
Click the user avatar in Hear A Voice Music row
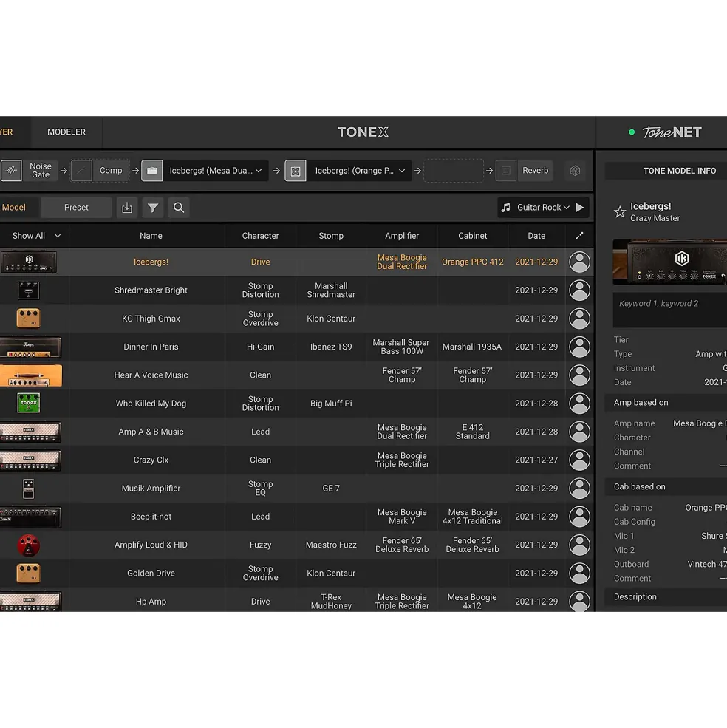click(580, 375)
